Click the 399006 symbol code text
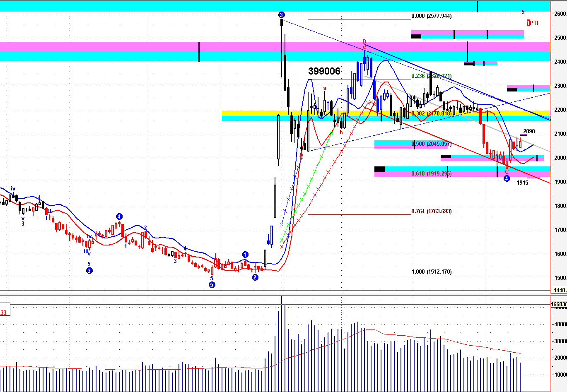The height and width of the screenshot is (392, 567). tap(324, 71)
